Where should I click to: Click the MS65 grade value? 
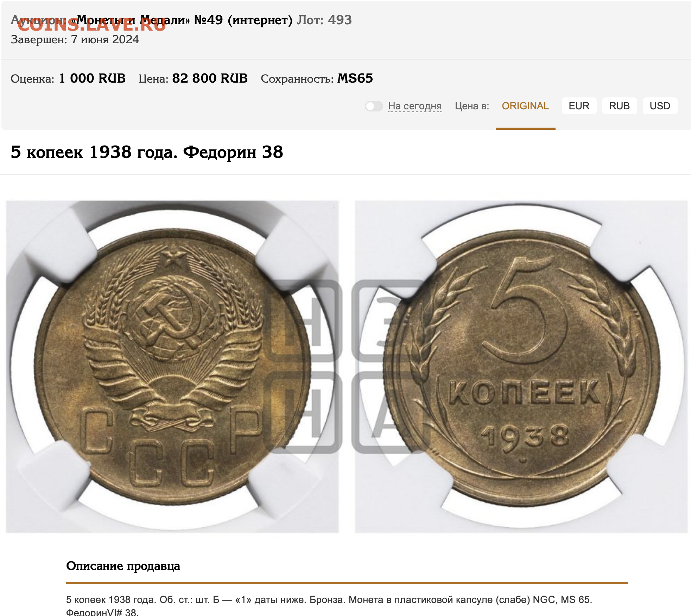(x=355, y=78)
